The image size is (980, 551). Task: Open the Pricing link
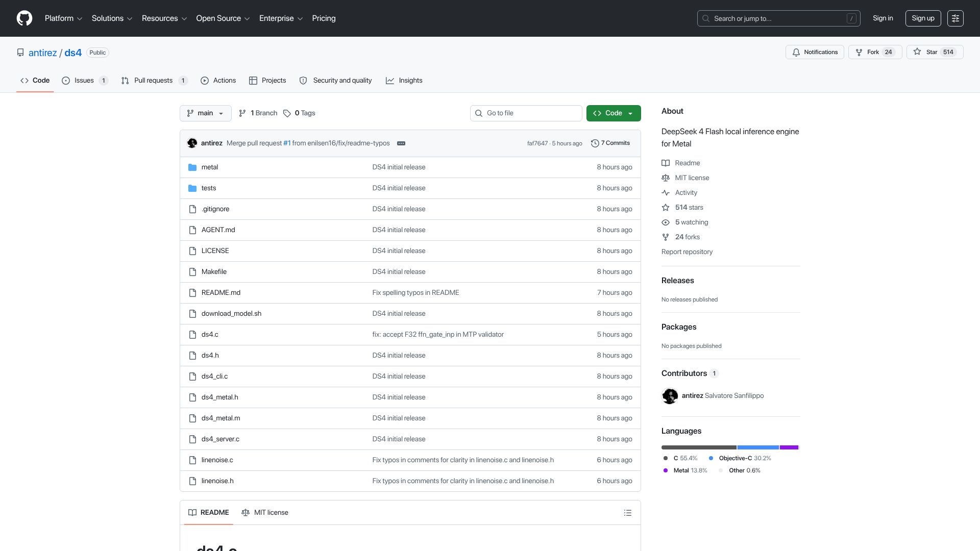[324, 18]
